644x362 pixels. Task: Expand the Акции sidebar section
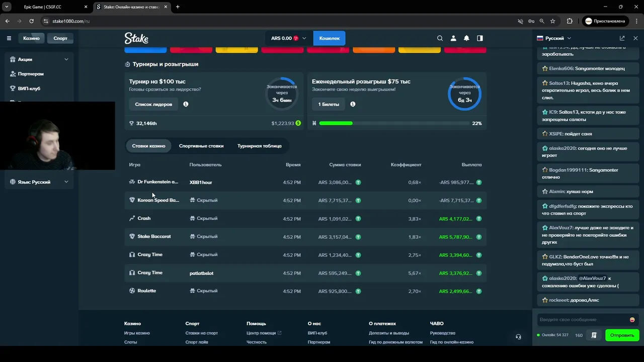tap(39, 59)
